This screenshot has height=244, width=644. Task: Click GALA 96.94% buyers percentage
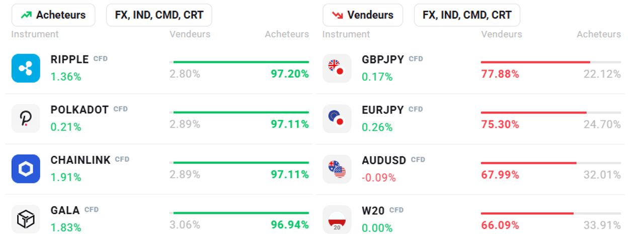coord(290,225)
